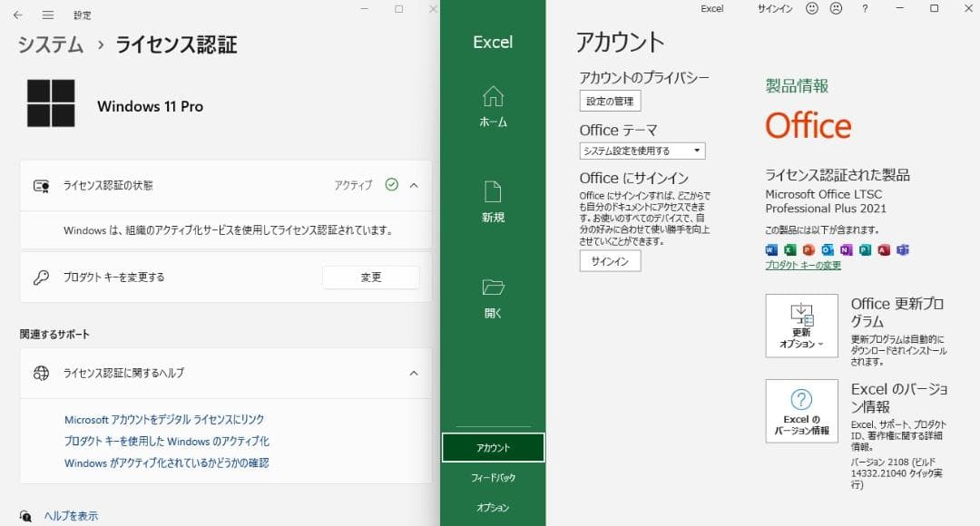The image size is (980, 526).
Task: Click the Excel app icon under product info
Action: point(790,250)
